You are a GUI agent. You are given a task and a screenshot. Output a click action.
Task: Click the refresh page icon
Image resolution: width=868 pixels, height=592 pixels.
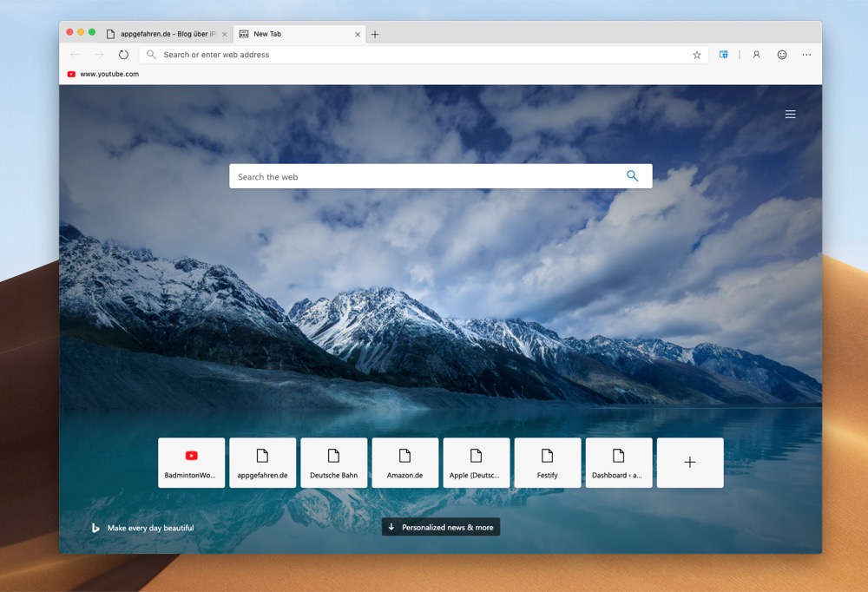click(x=123, y=55)
